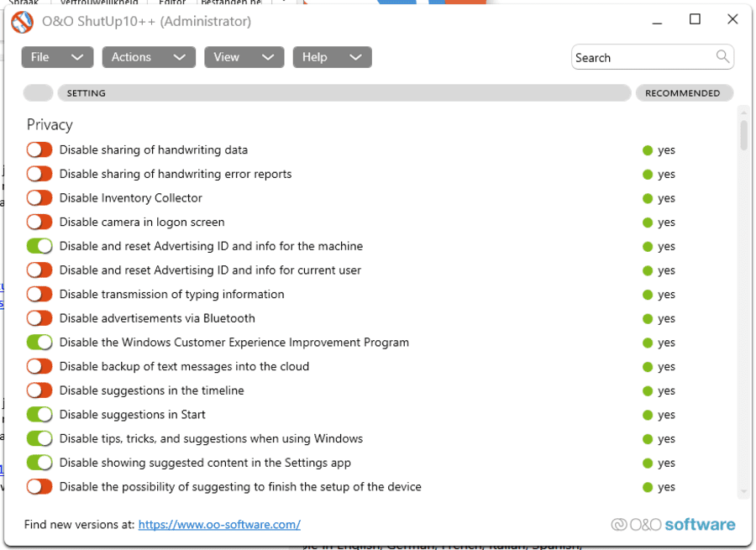Enable Disable suggestions in the timeline switch

point(39,391)
